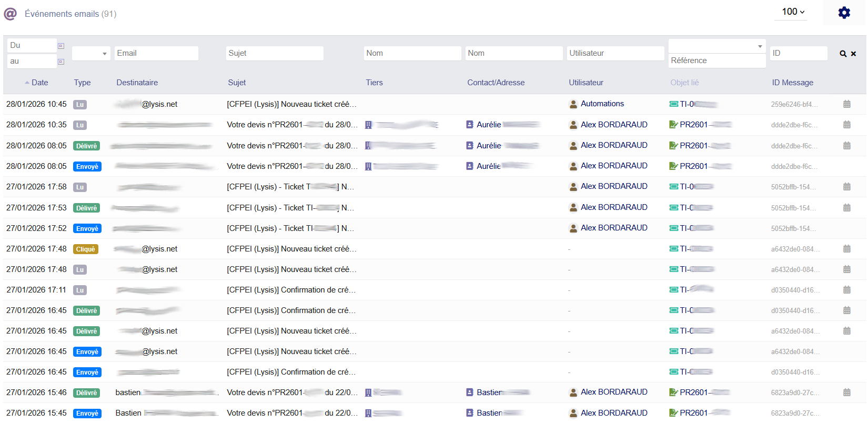Sort by the Sujet column header
Viewport: 868px width, 423px height.
(x=237, y=83)
